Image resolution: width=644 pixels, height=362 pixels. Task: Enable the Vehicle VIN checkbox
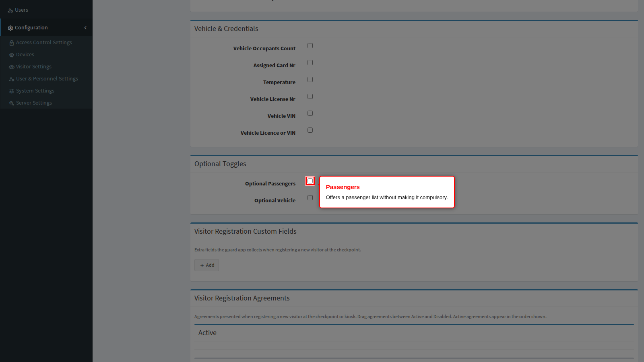(x=310, y=113)
